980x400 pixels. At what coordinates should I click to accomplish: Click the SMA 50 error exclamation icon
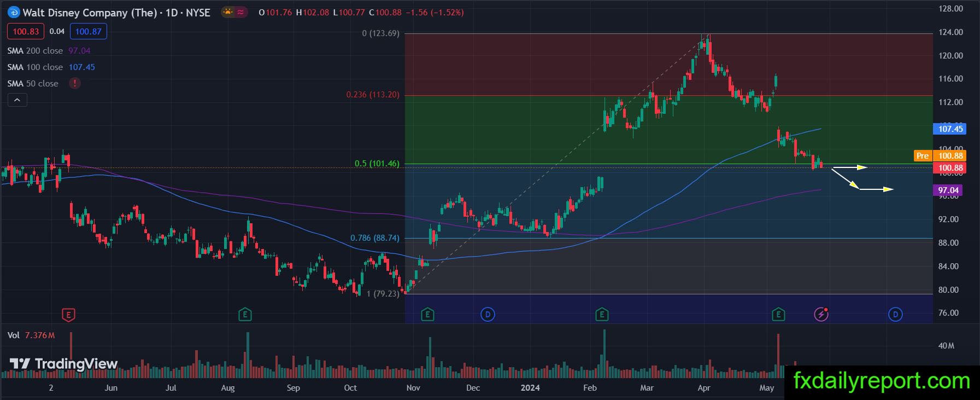75,84
